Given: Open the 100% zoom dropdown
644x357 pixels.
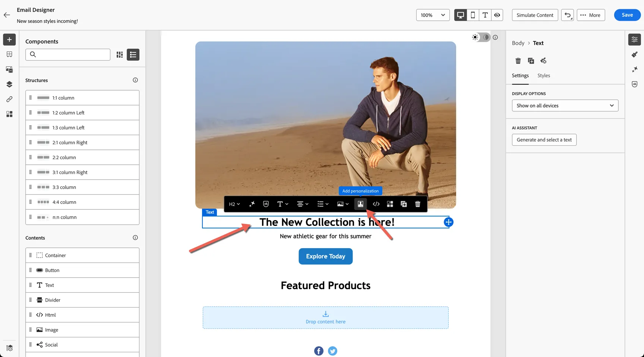Looking at the screenshot, I should [433, 15].
